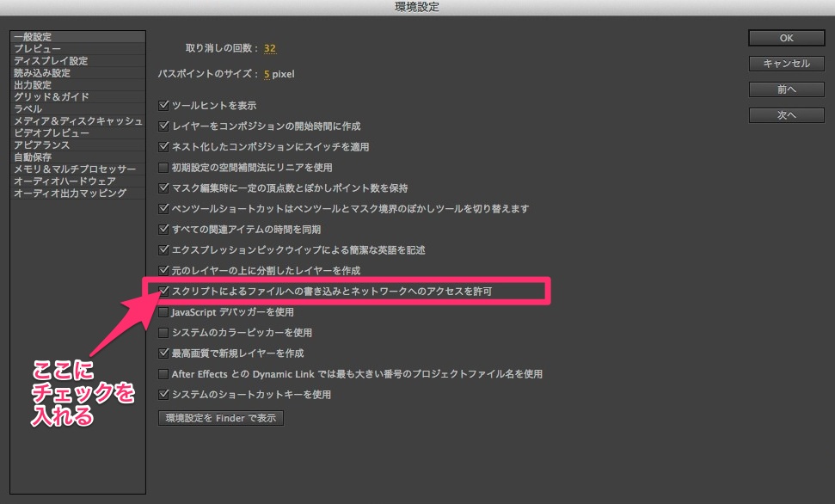This screenshot has height=504, width=835.
Task: Open 自動保存 category
Action: [77, 157]
